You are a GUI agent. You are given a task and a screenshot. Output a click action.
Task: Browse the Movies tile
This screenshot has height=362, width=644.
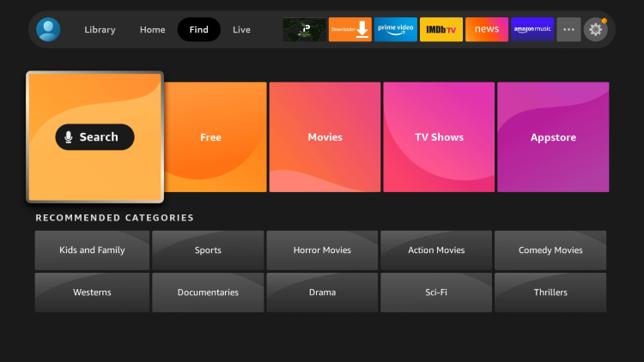325,137
